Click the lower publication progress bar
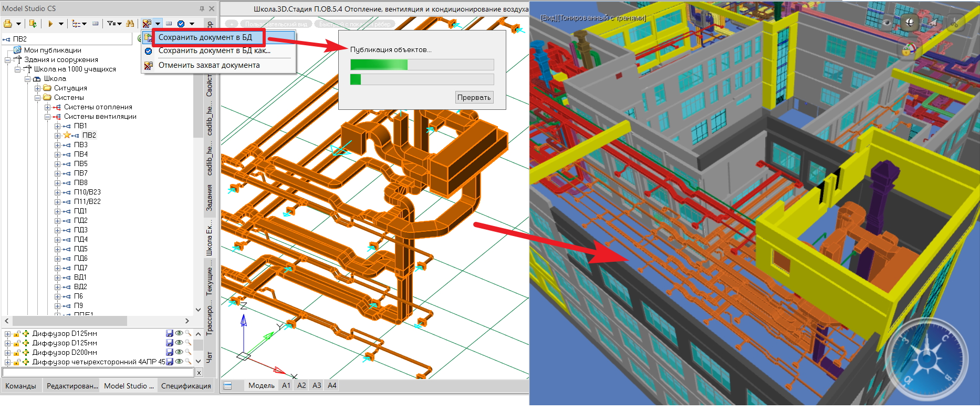The height and width of the screenshot is (410, 980). [x=422, y=79]
